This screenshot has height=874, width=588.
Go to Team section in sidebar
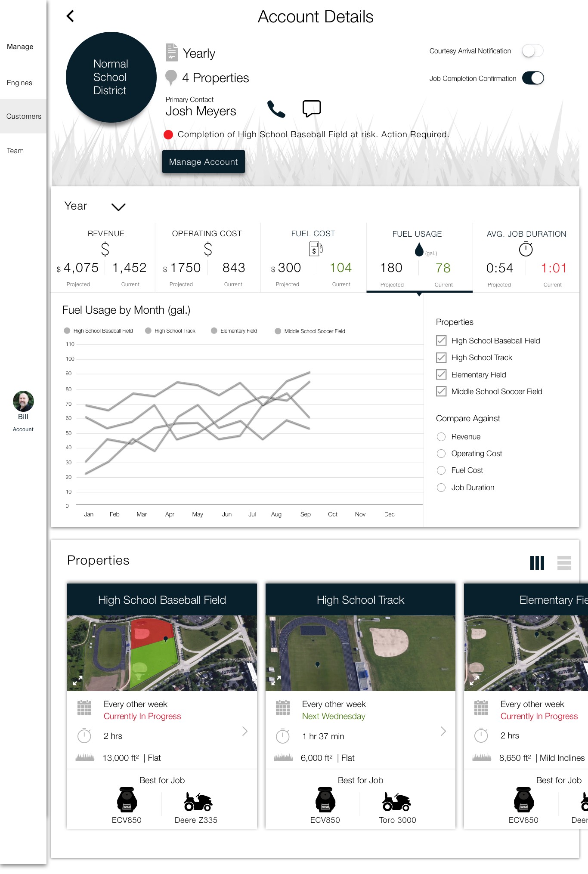click(x=15, y=151)
